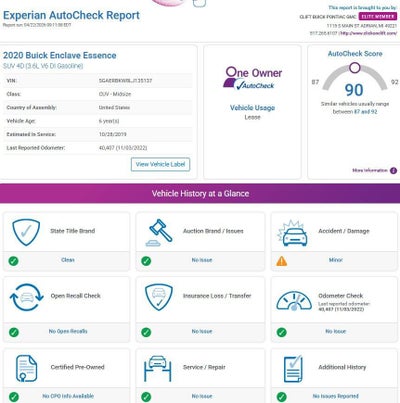Click the orange warning triangle beside Minor
Image resolution: width=400 pixels, height=403 pixels.
282,261
